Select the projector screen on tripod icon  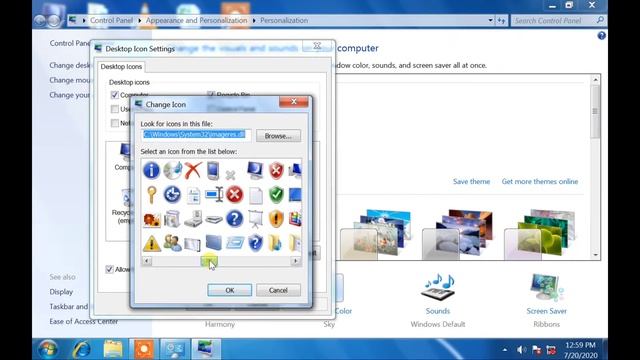coord(256,219)
